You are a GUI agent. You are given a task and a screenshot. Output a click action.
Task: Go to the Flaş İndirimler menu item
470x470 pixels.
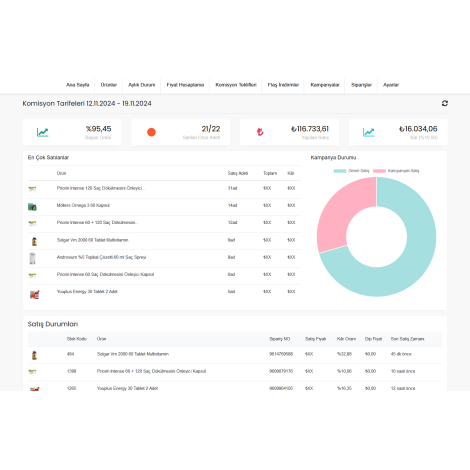[283, 85]
